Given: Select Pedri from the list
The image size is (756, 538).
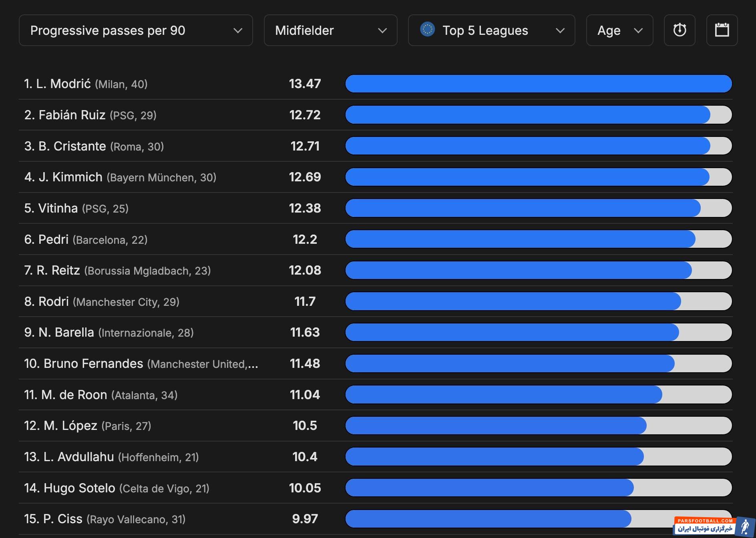Looking at the screenshot, I should tap(53, 239).
